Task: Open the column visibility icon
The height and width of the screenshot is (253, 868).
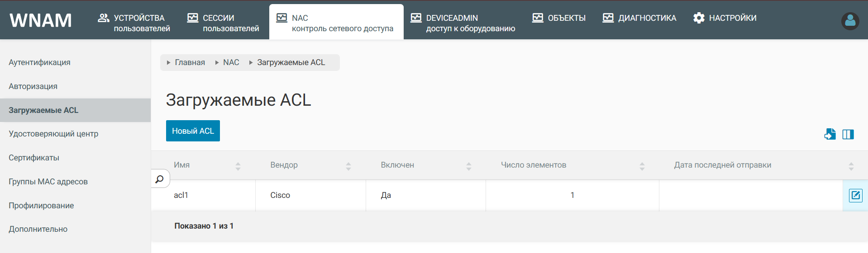Action: pos(848,134)
